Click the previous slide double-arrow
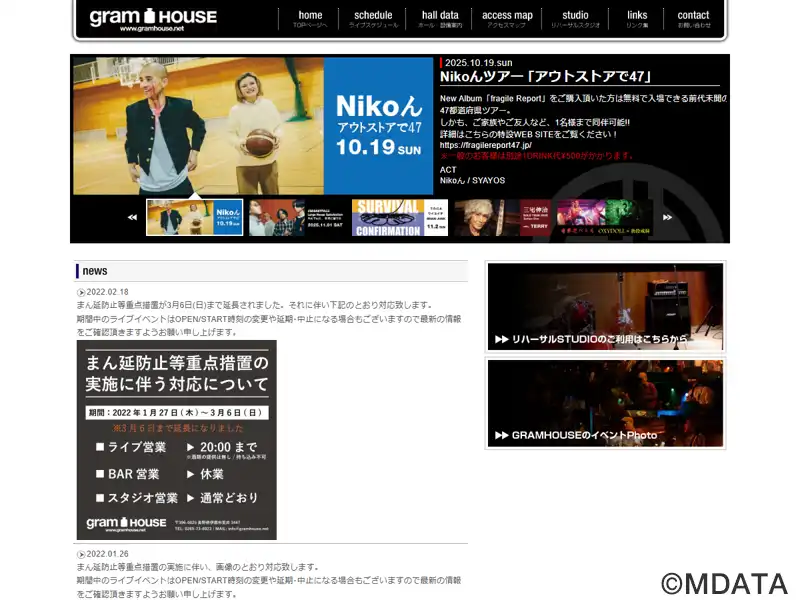Image resolution: width=800 pixels, height=600 pixels. [x=132, y=217]
